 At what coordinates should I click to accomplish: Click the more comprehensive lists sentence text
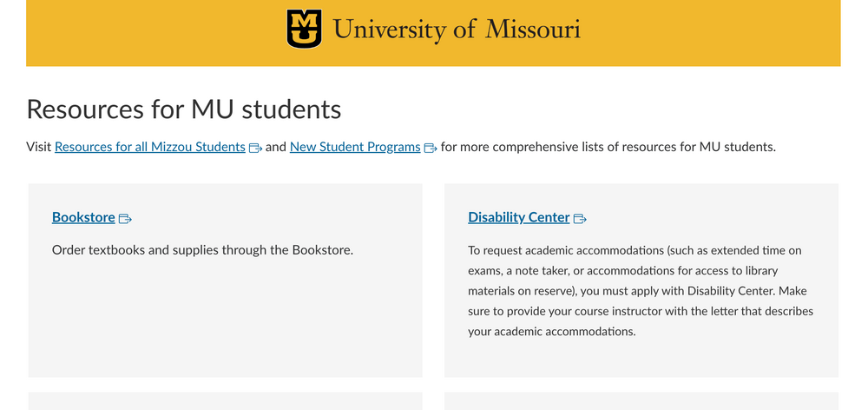coord(608,147)
